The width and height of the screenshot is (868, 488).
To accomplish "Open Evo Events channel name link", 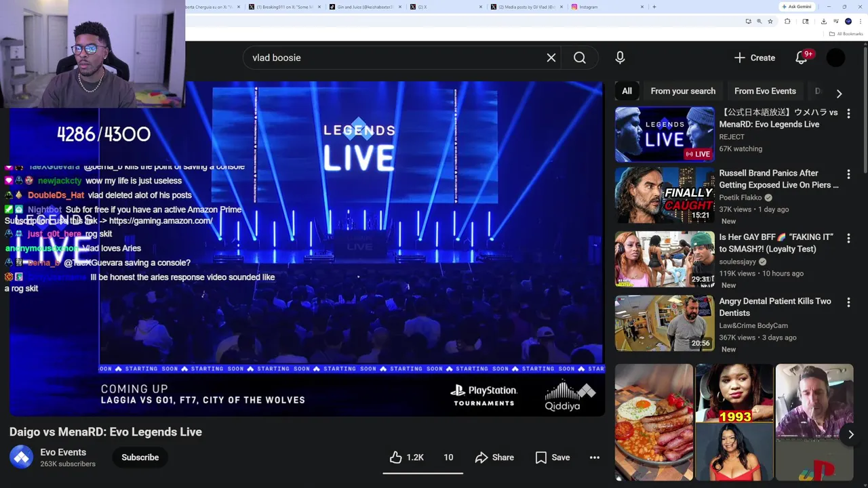I will [63, 452].
